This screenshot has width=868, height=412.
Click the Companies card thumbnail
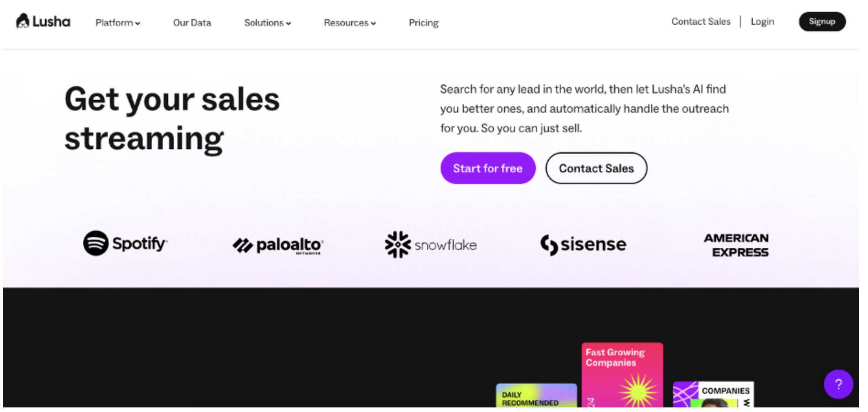(x=713, y=394)
